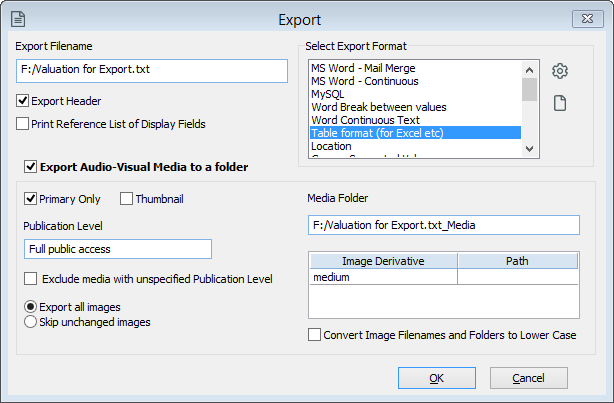Select Word Break between values format
Viewport: 614px width, 403px height.
click(x=415, y=107)
